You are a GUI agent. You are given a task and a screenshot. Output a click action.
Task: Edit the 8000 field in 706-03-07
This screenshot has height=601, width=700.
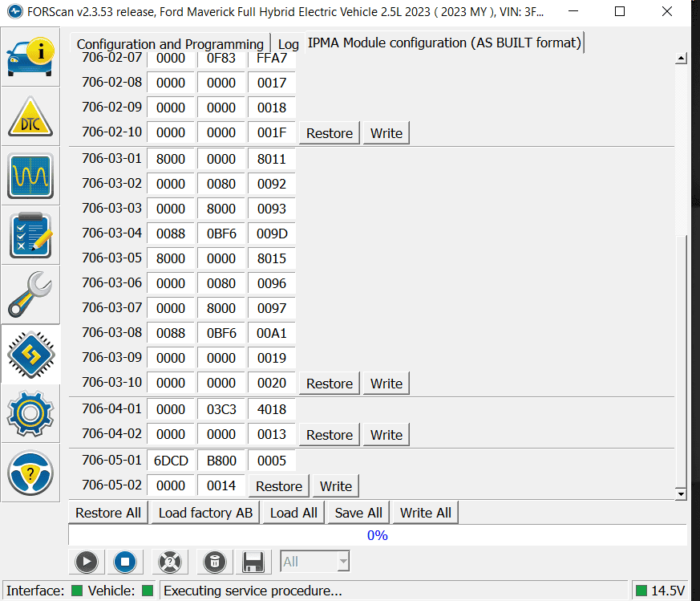(x=221, y=308)
